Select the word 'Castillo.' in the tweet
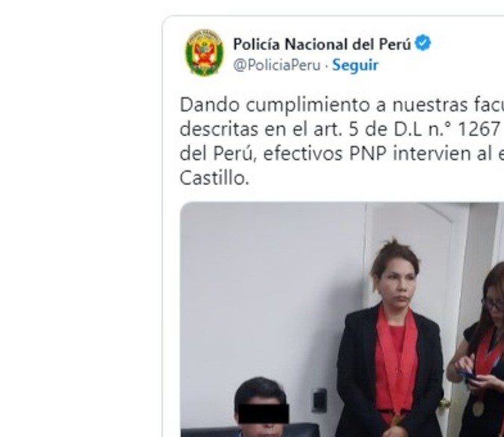 tap(214, 178)
